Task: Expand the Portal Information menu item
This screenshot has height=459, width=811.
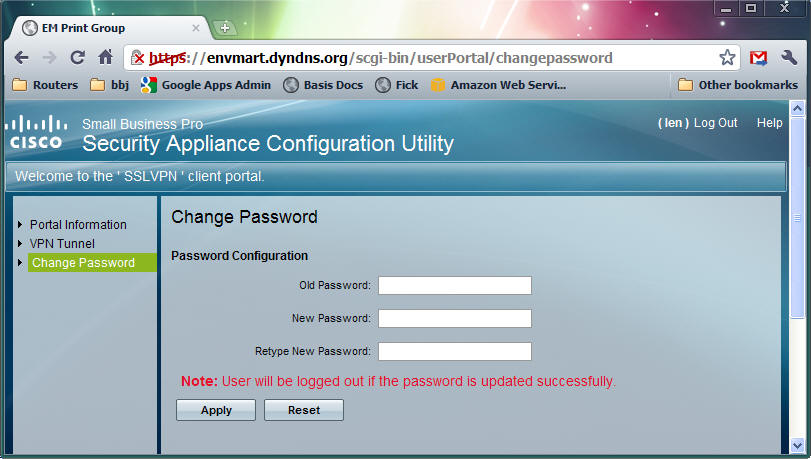Action: pos(78,225)
